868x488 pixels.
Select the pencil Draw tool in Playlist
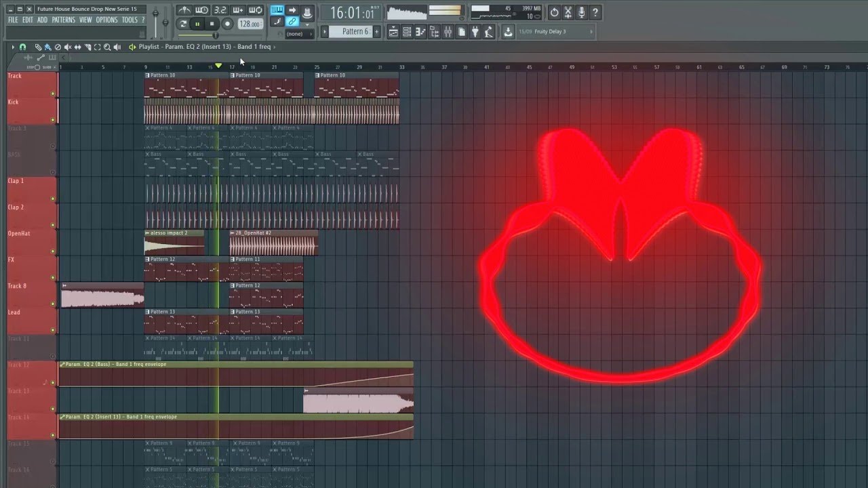click(x=38, y=47)
